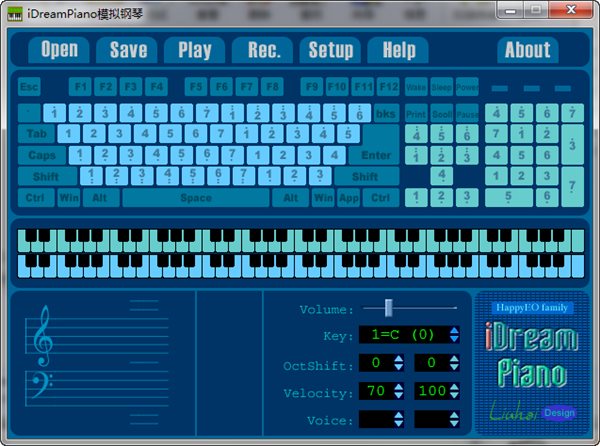Click the left Ctrl virtual key
Image resolution: width=600 pixels, height=446 pixels.
[35, 198]
